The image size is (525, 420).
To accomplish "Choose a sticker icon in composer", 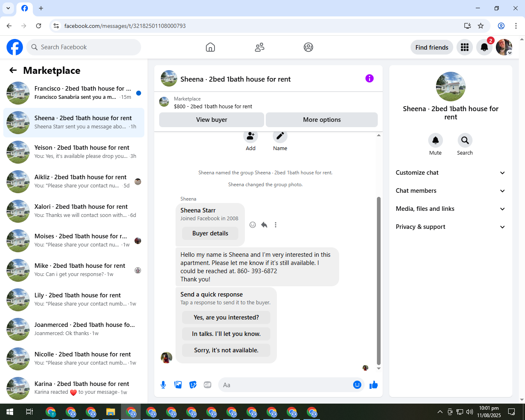I will tap(193, 385).
